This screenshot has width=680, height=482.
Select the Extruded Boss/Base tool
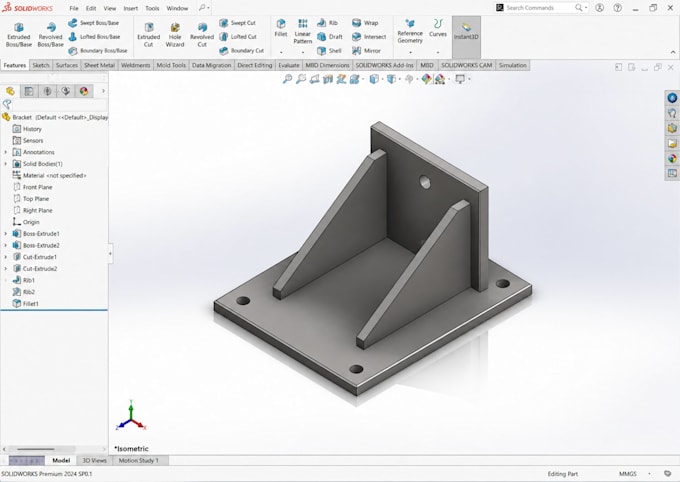coord(19,35)
